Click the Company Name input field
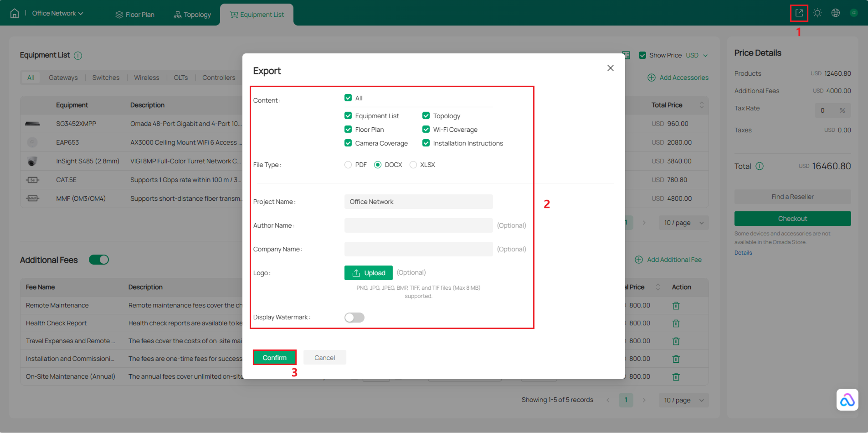Screen dimensions: 868x433 point(419,249)
